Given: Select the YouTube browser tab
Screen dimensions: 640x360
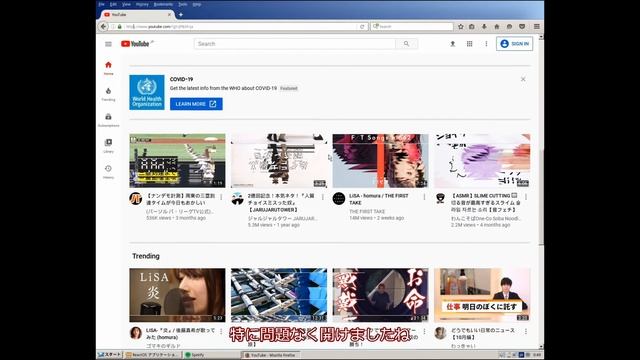Looking at the screenshot, I should (x=137, y=15).
